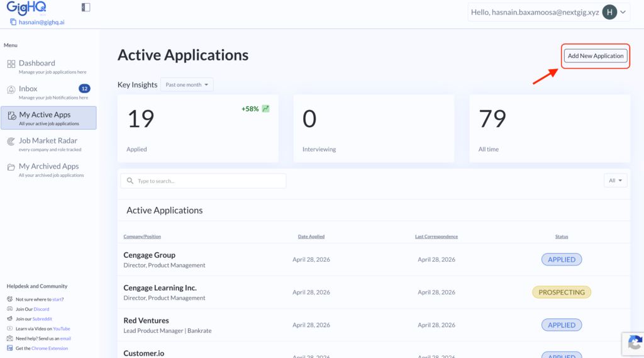644x358 pixels.
Task: Open My Archived Apps menu item
Action: click(48, 169)
